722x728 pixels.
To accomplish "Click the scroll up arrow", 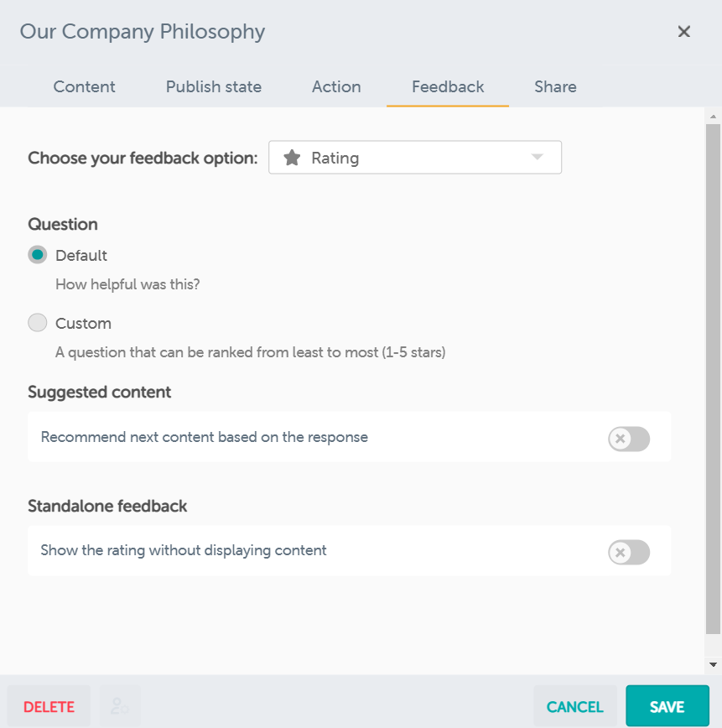I will pos(713,116).
